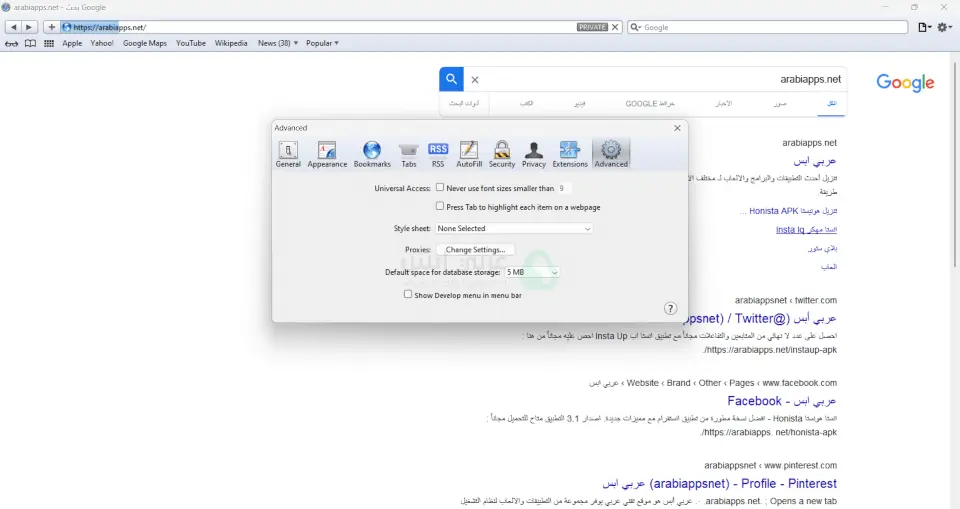Switch to GOOGLE maps search tab
The width and height of the screenshot is (960, 509).
650,104
